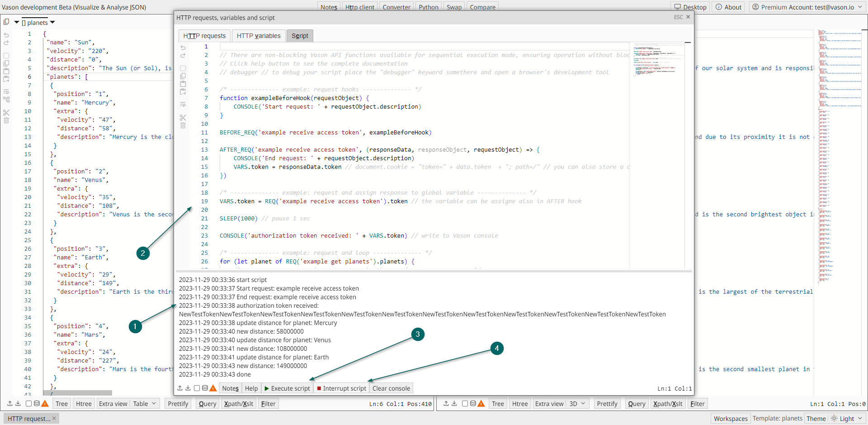Open Compare from top menu
868x425 pixels.
483,7
